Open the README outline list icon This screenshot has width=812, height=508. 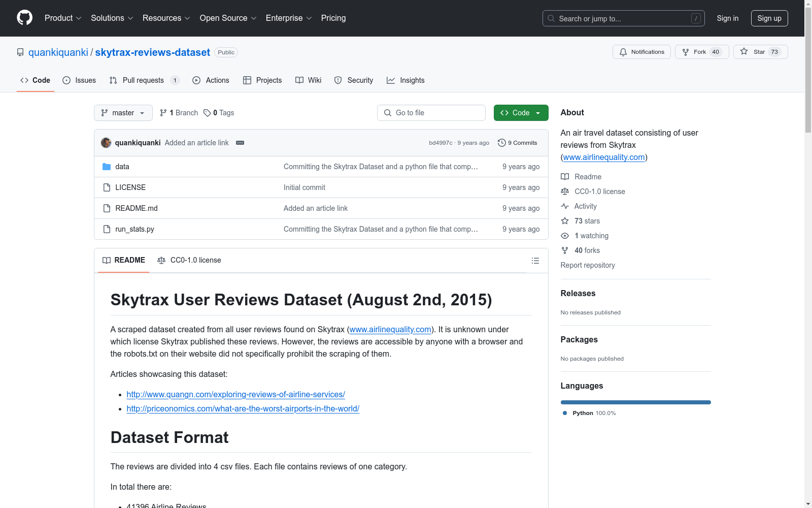click(x=535, y=261)
